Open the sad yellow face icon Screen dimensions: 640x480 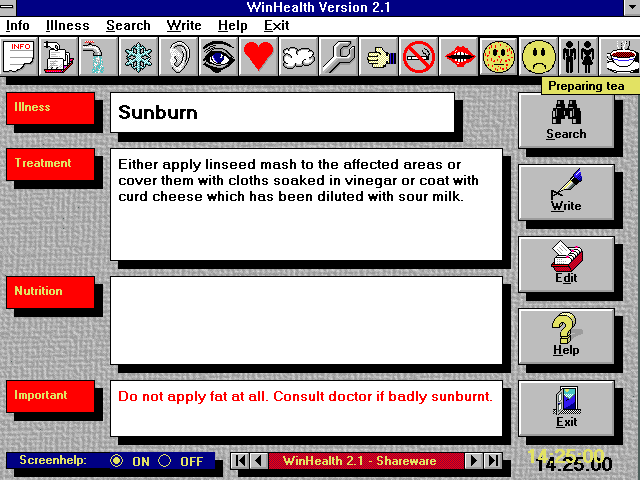[539, 56]
